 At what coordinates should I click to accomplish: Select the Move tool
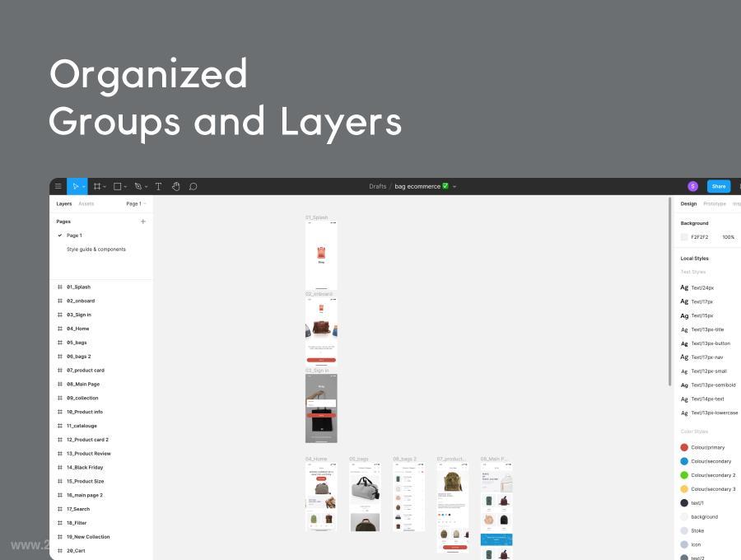tap(75, 186)
